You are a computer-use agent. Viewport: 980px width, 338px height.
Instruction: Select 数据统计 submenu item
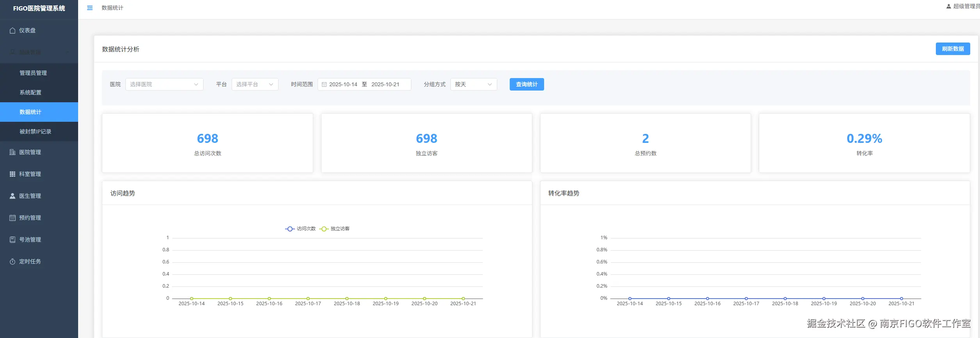pos(39,112)
